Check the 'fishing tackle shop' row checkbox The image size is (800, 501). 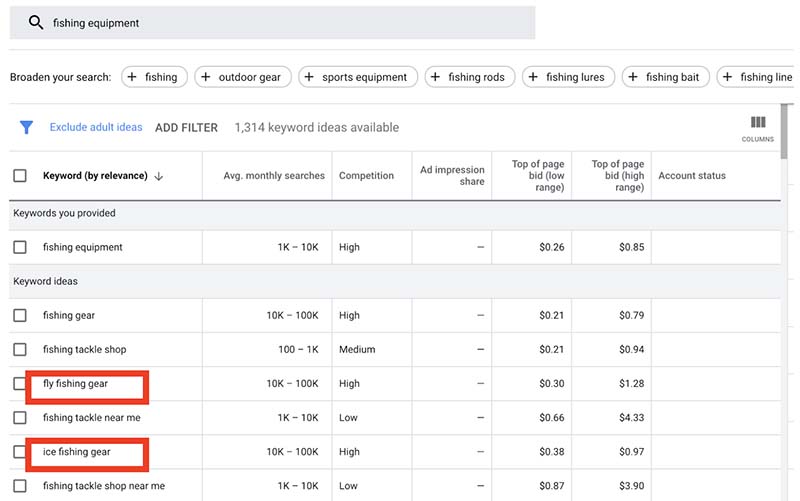[x=20, y=349]
